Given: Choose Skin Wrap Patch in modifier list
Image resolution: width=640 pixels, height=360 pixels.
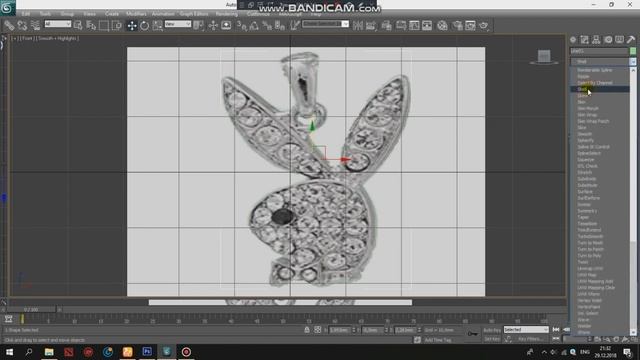Looking at the screenshot, I should coord(600,121).
